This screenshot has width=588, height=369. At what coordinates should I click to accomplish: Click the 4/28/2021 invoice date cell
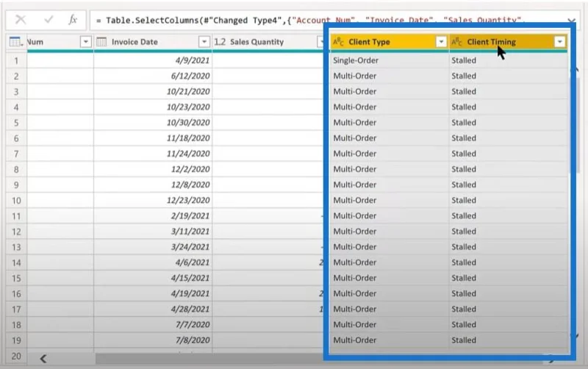point(153,309)
